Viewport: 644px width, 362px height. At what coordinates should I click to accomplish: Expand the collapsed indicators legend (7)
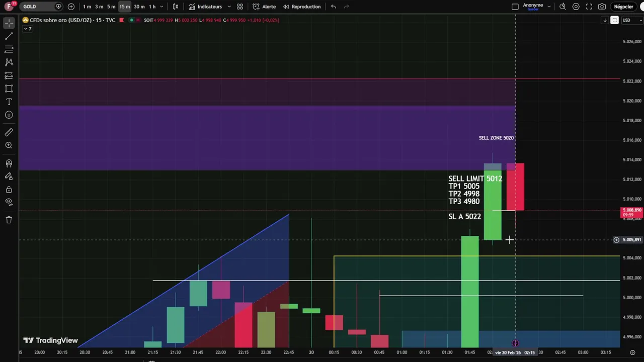click(x=27, y=29)
